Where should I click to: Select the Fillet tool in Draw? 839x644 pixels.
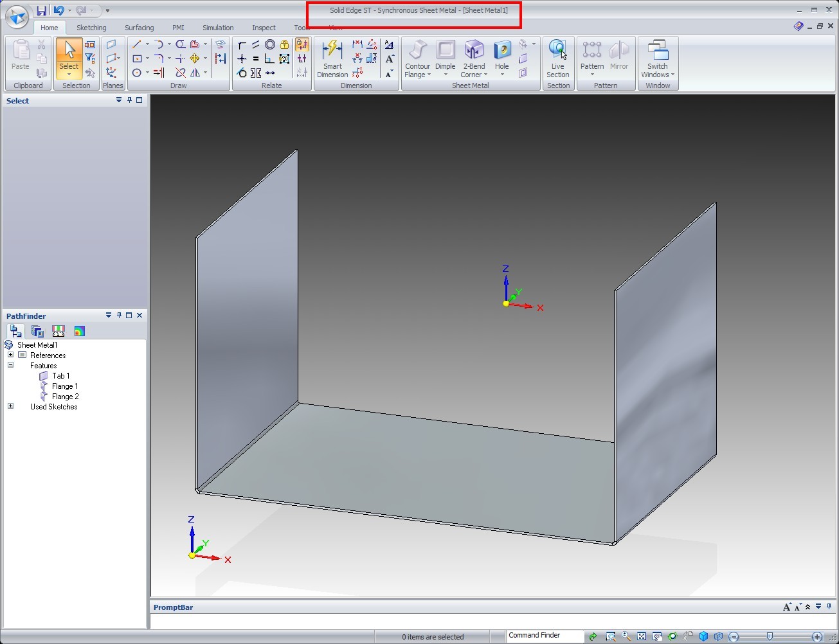158,58
